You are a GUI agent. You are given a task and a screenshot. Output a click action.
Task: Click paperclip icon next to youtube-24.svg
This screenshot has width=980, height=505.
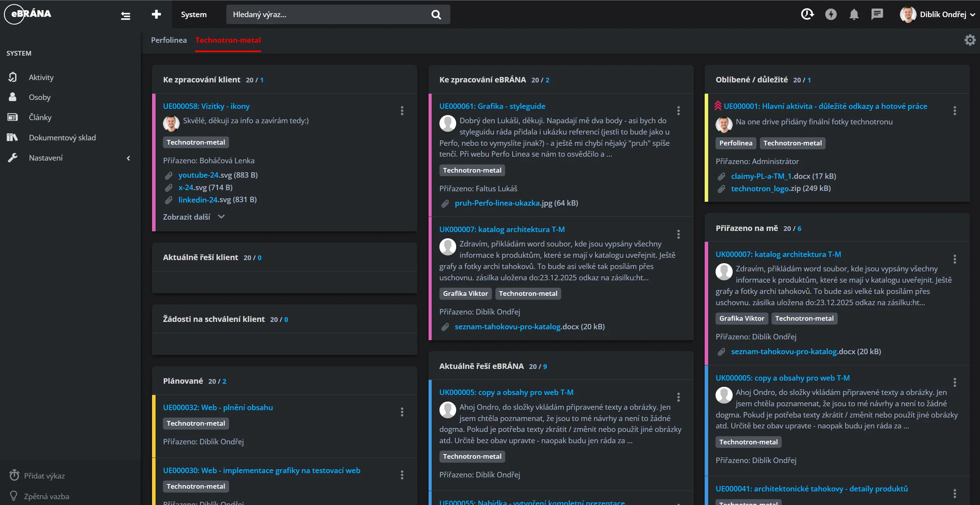[x=169, y=176]
